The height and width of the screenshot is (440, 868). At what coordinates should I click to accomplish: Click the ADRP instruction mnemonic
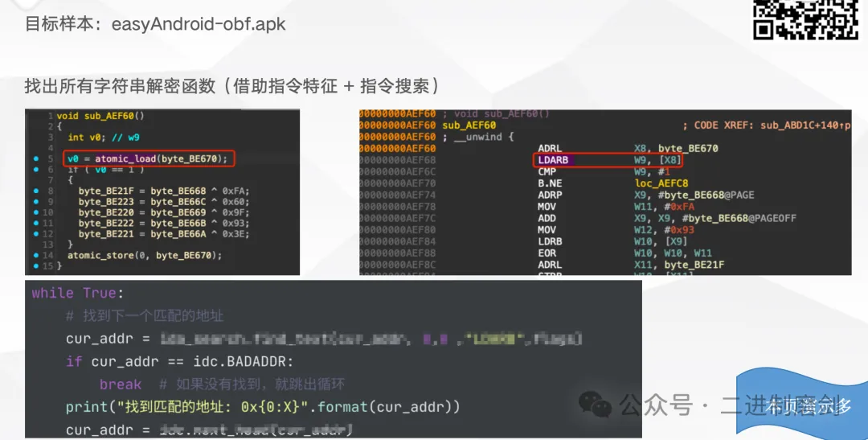coord(550,195)
